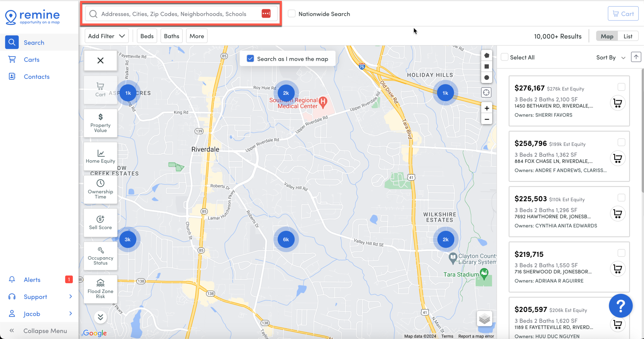Click the 1k cluster near Holiday Hills
644x339 pixels.
click(x=445, y=93)
